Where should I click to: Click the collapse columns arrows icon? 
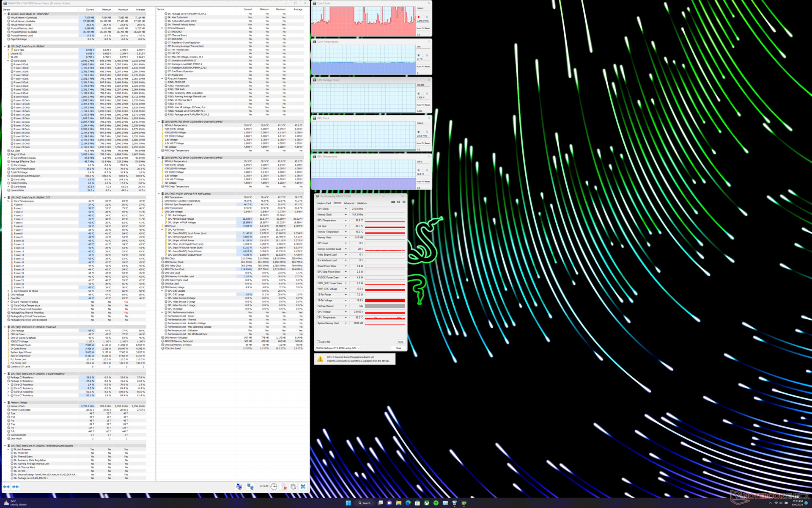point(15,486)
